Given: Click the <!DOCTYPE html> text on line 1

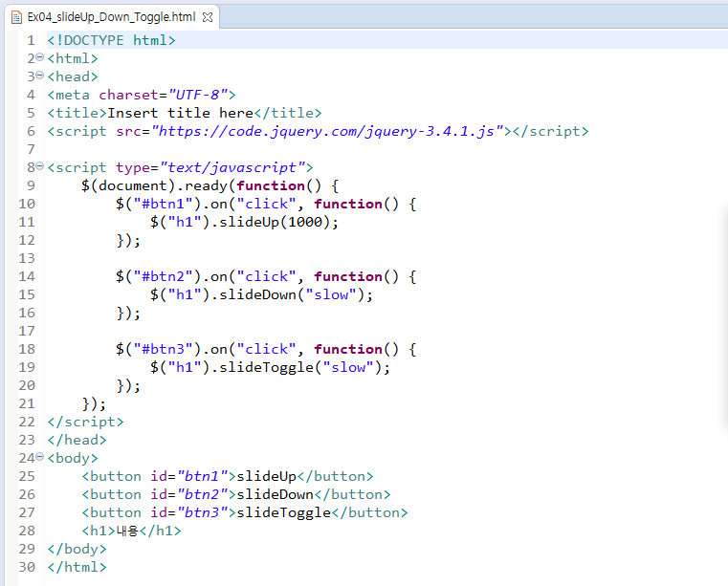Looking at the screenshot, I should 111,40.
